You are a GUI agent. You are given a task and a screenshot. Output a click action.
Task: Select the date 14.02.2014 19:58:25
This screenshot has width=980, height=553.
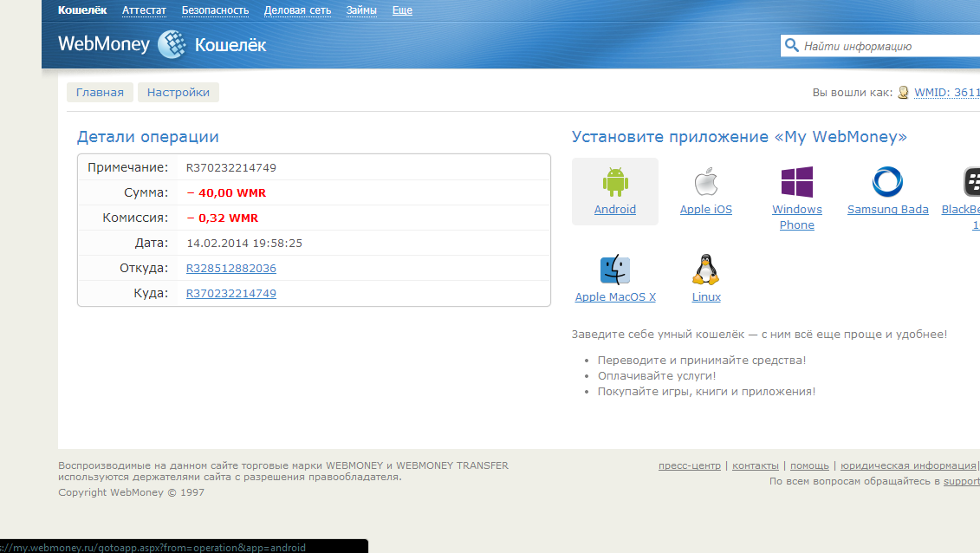pos(244,243)
